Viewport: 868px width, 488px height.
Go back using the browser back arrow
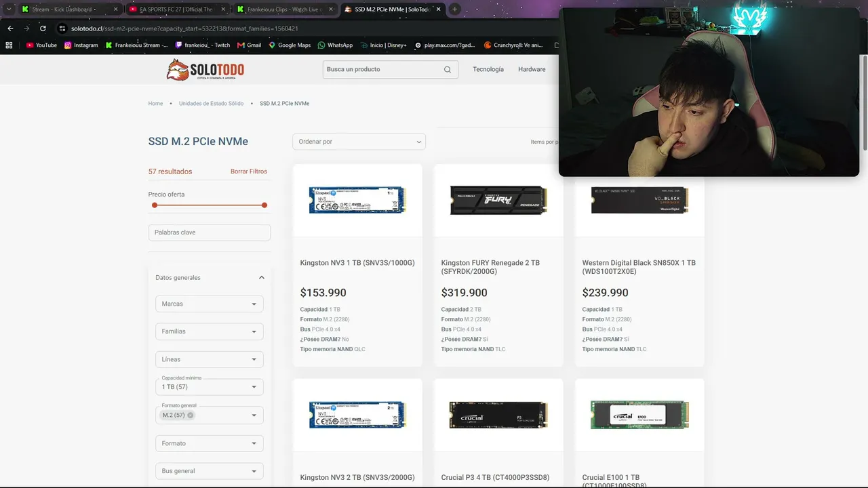pyautogui.click(x=10, y=28)
